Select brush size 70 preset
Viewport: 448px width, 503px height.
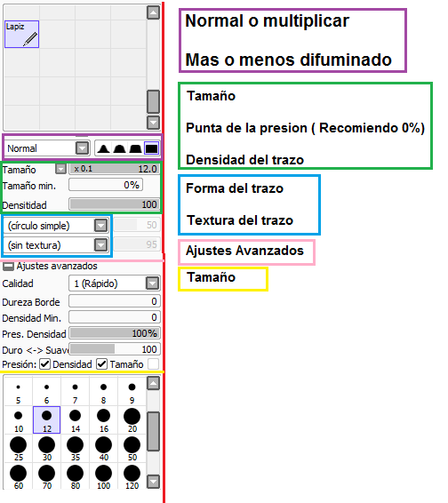46,476
